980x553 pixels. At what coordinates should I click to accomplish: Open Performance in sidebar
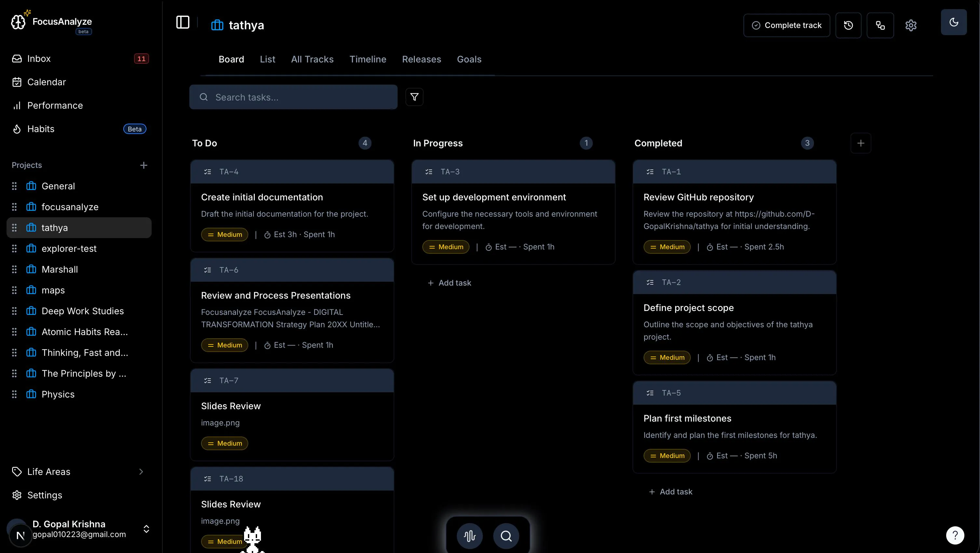(79, 105)
